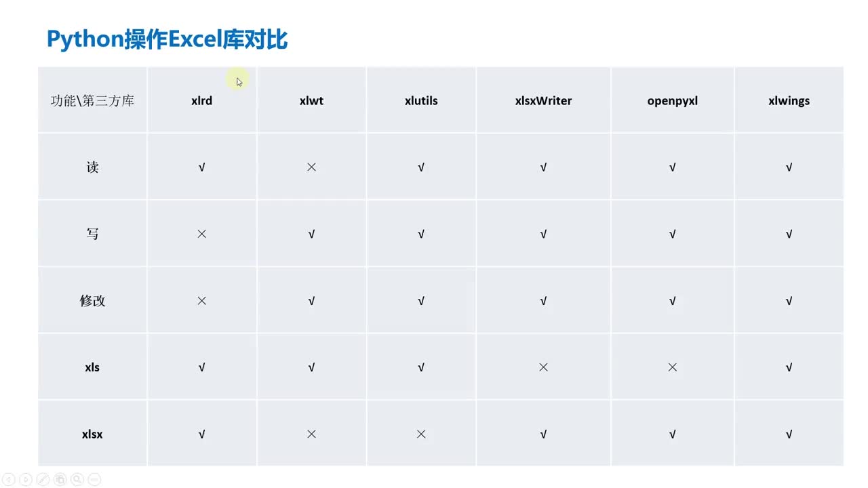This screenshot has width=868, height=488.
Task: Select the 读 row label
Action: tap(93, 167)
